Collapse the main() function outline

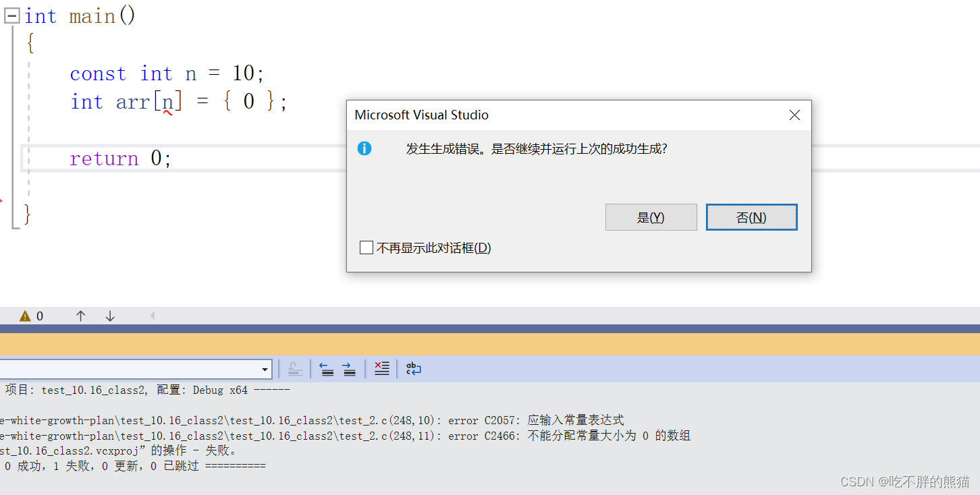click(x=11, y=16)
